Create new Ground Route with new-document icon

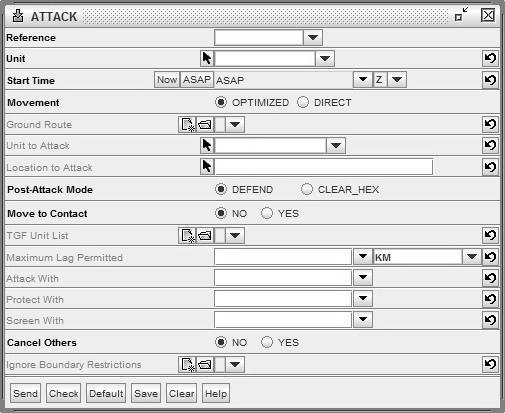[187, 124]
